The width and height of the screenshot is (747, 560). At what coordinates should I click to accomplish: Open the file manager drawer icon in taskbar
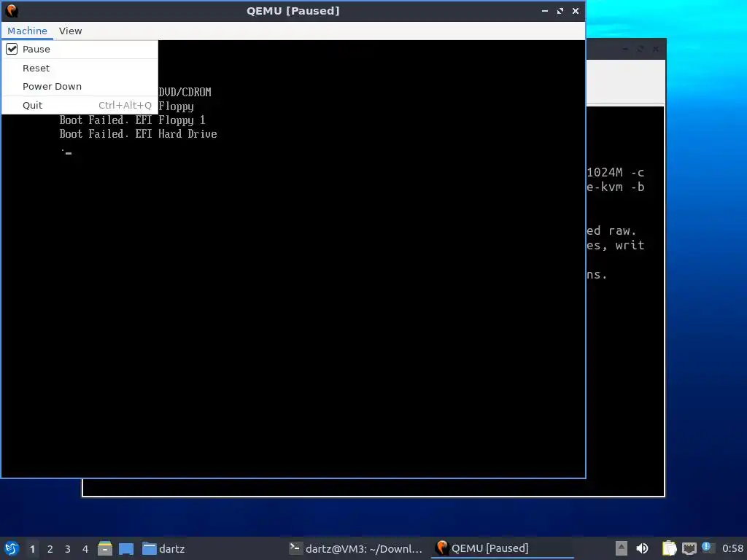click(x=105, y=548)
